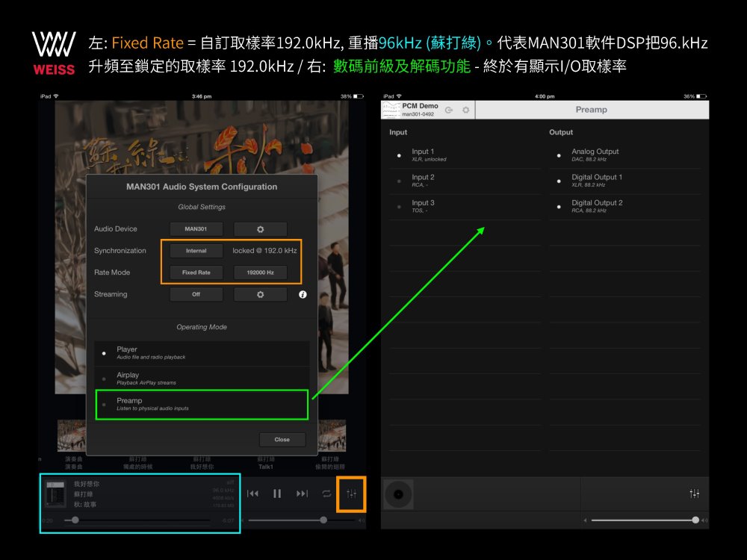The height and width of the screenshot is (560, 747).
Task: Open mixer sliders icon in Preamp screen
Action: [x=695, y=494]
